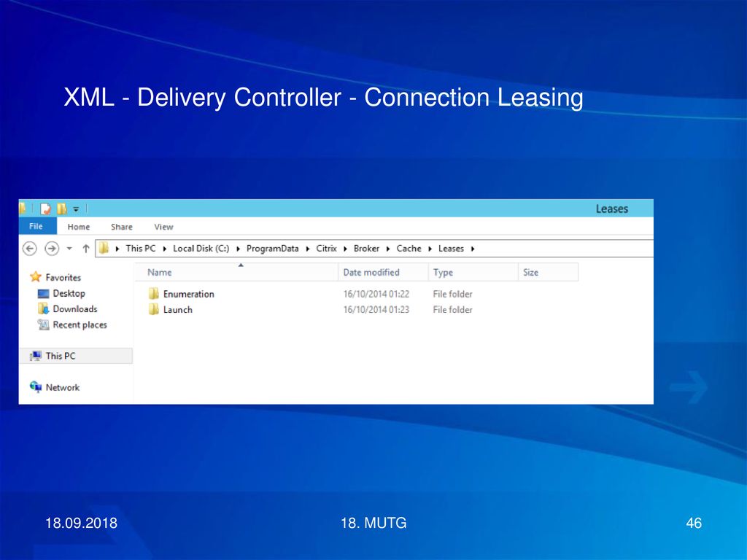The width and height of the screenshot is (747, 560).
Task: Click the Leases window title
Action: point(612,209)
